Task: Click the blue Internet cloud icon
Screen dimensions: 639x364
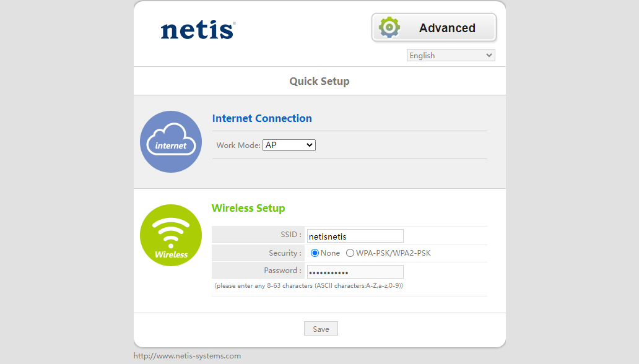Action: click(171, 142)
